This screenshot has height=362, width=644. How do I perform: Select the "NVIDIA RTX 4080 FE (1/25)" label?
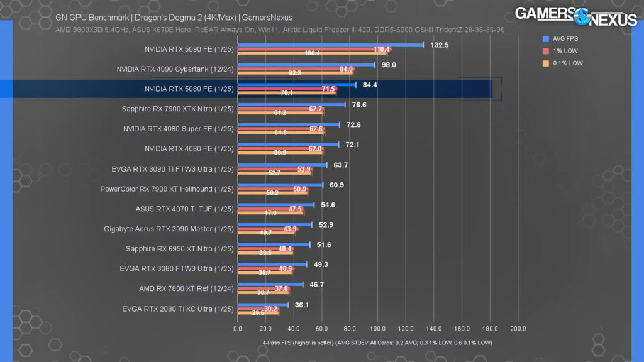pyautogui.click(x=189, y=148)
